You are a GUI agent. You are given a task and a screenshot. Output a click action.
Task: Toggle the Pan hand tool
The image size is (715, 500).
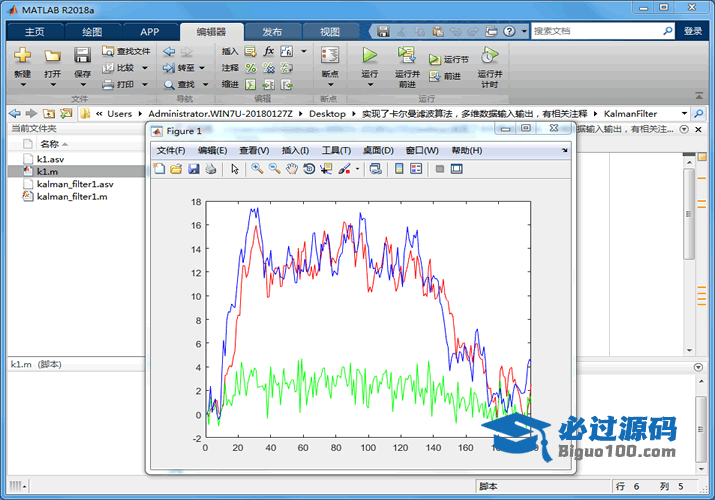[291, 169]
